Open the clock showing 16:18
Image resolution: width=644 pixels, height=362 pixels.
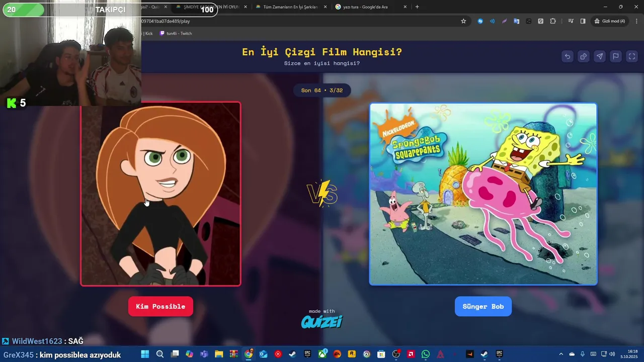(x=629, y=354)
